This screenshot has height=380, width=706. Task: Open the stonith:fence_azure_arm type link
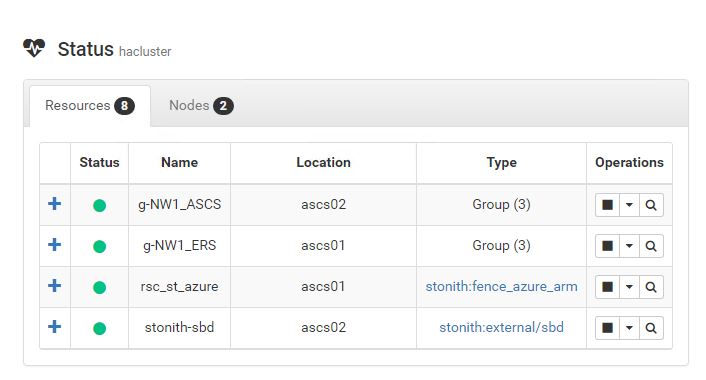coord(502,287)
